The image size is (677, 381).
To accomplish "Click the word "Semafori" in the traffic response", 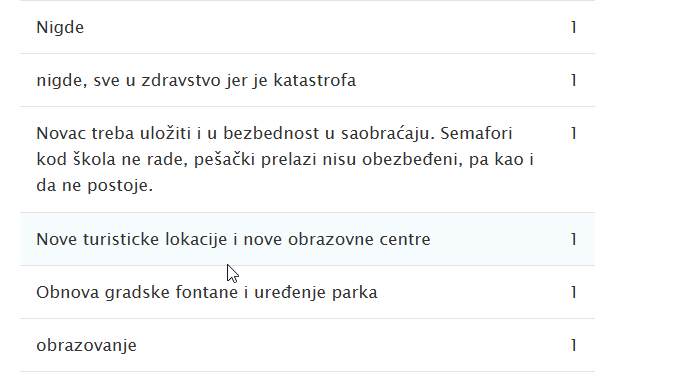I will click(476, 133).
